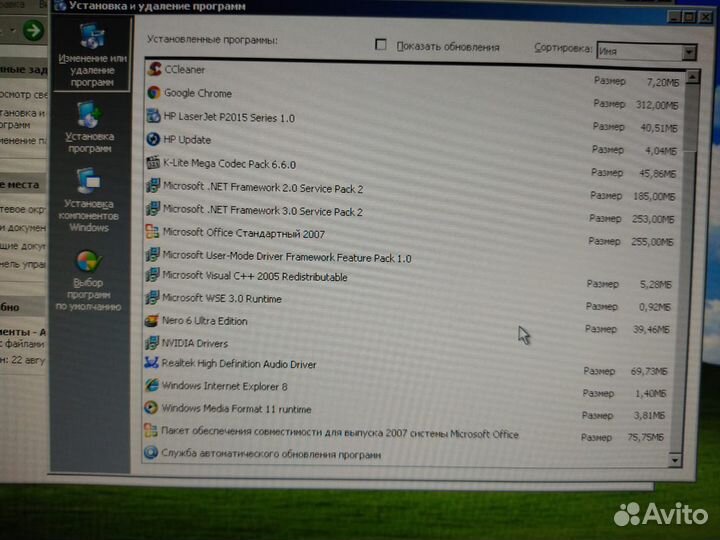Screen dimensions: 720x540
Task: Select the Realtek High Definition Audio Driver entry
Action: (x=238, y=365)
